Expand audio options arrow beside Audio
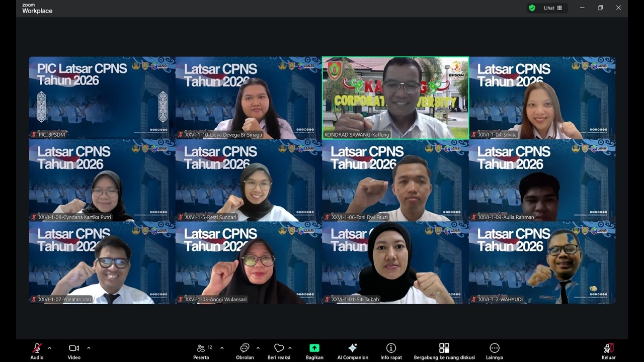Image resolution: width=644 pixels, height=362 pixels. (x=49, y=348)
